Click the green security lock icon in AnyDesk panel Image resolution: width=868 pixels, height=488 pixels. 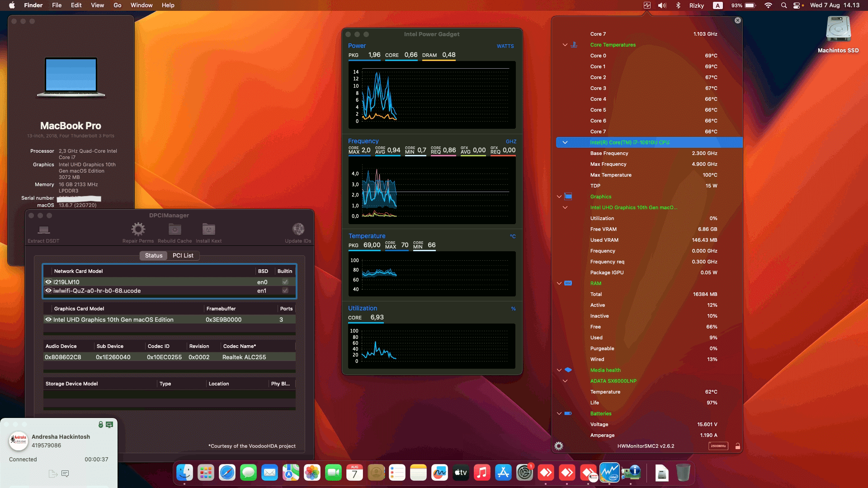pyautogui.click(x=101, y=424)
